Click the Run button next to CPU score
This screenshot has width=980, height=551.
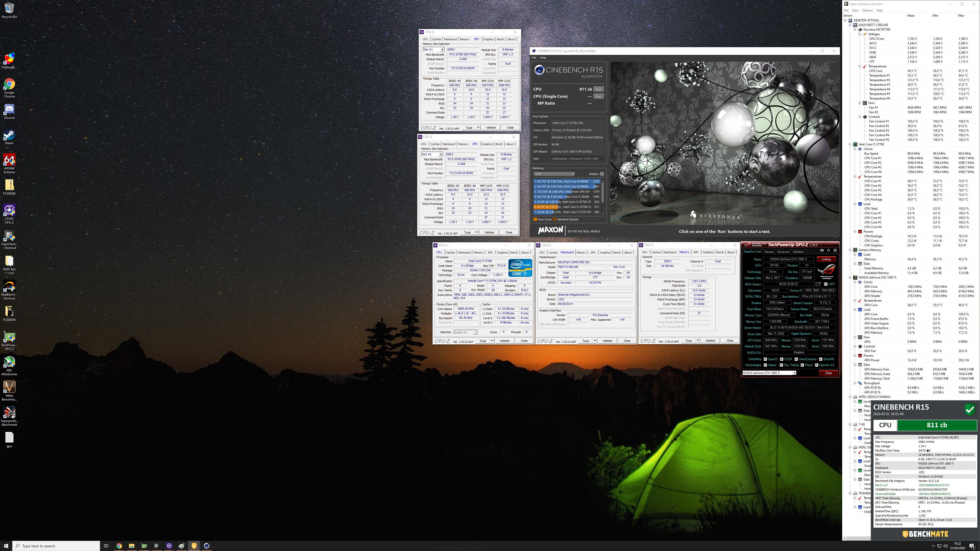pyautogui.click(x=598, y=89)
